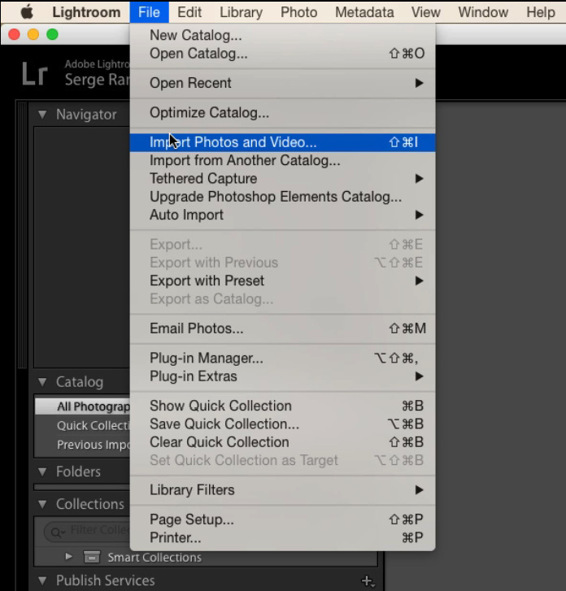Open the Edit menu
This screenshot has height=591, width=566.
pyautogui.click(x=189, y=12)
